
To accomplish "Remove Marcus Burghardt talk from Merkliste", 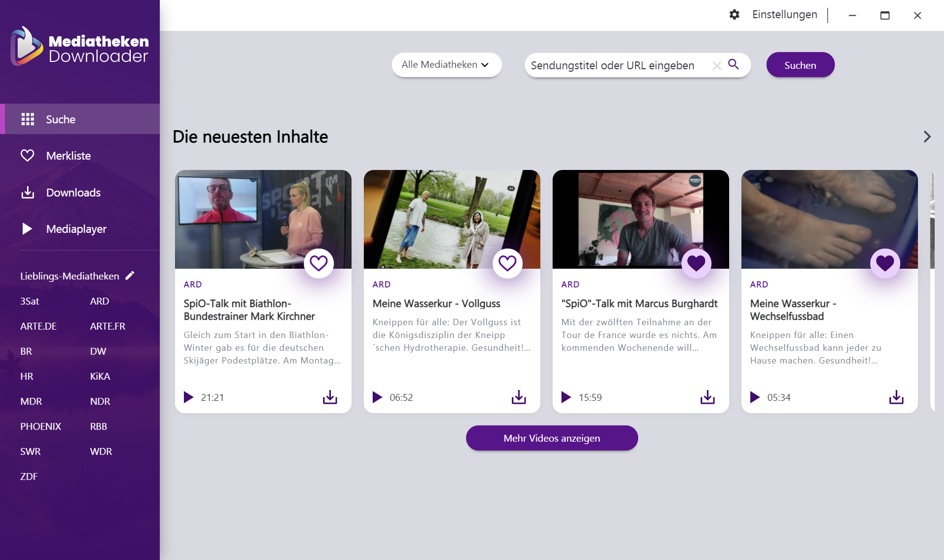I will [x=696, y=263].
